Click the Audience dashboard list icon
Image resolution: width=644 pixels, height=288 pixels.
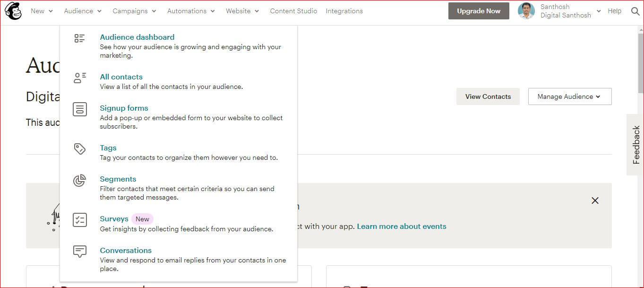coord(80,39)
